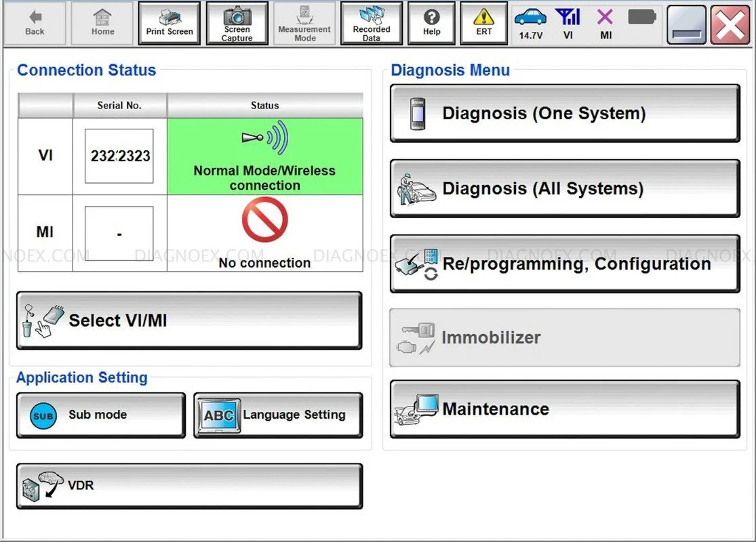Screen dimensions: 756x542
Task: Click the VI serial number field
Action: 119,156
